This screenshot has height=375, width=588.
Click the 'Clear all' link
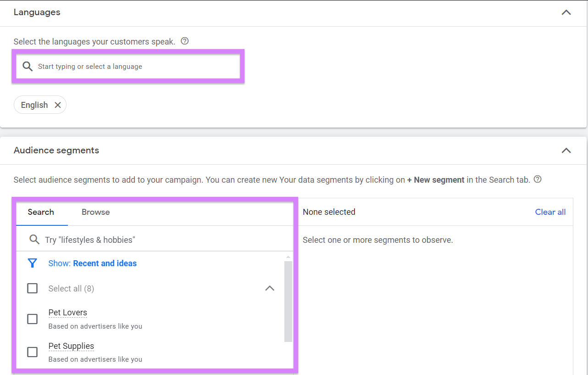550,212
